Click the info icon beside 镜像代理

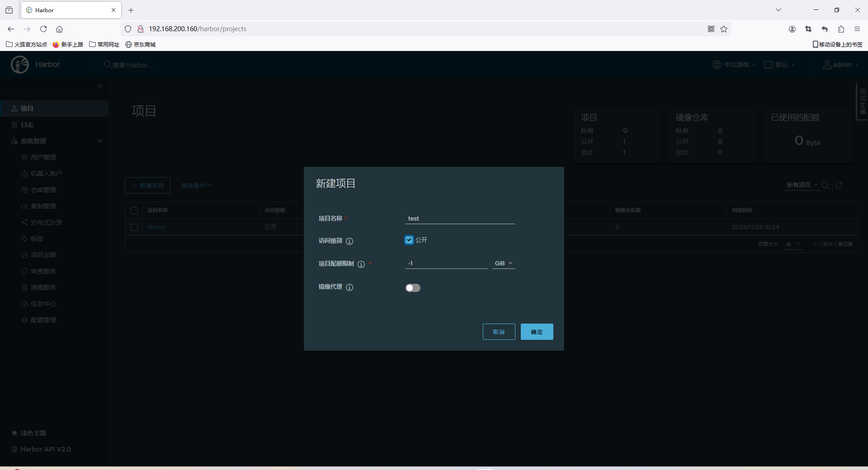tap(349, 287)
